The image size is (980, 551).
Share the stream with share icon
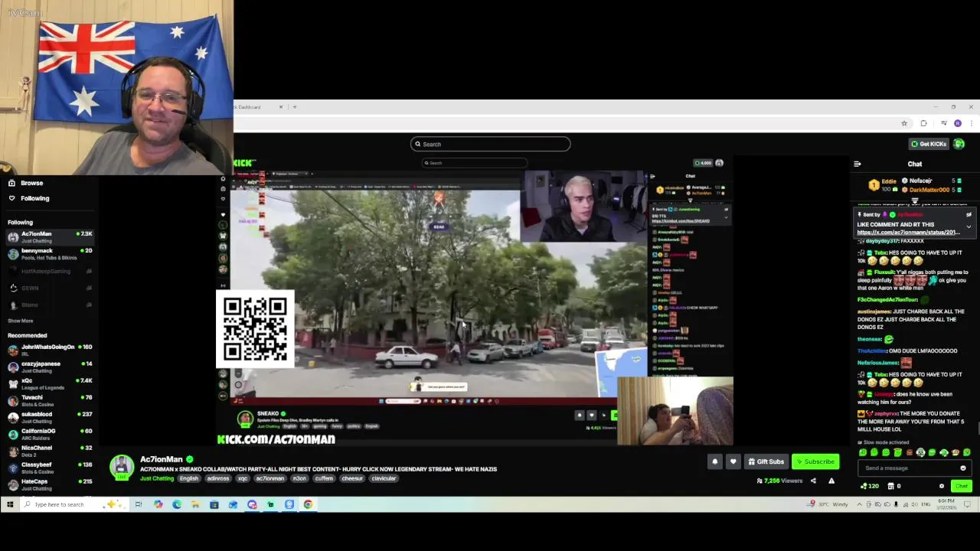(x=813, y=481)
